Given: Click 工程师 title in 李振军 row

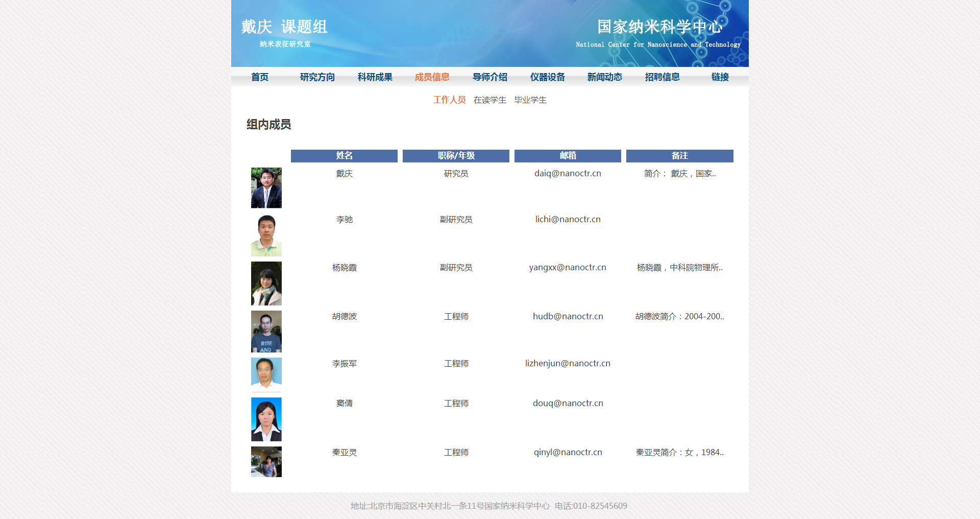Looking at the screenshot, I should [x=456, y=364].
